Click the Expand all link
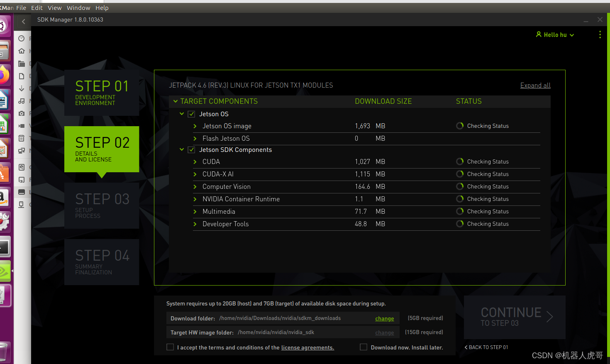Screen dimensions: 610x364 [535, 85]
